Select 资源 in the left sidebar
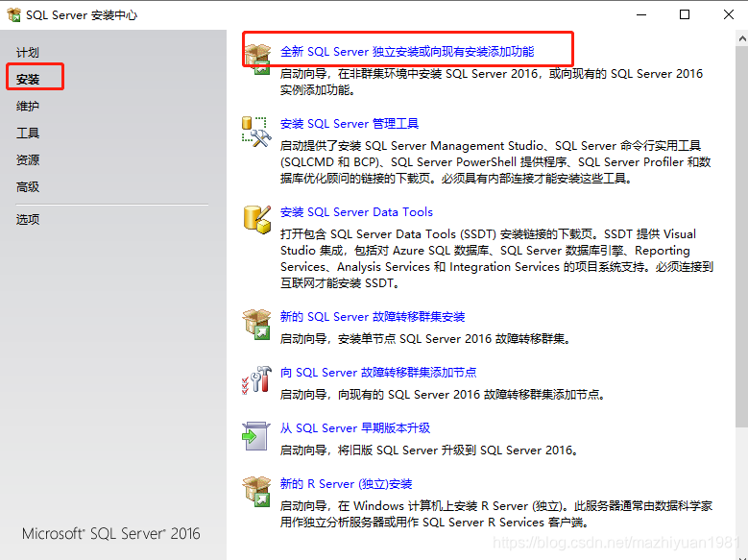Viewport: 748px width, 560px height. coord(28,160)
